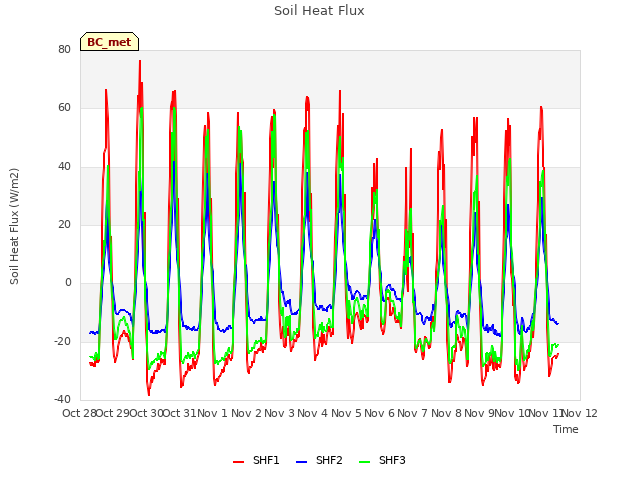Click the Soil Heat Flux chart title
Viewport: 640px width, 480px height.
pyautogui.click(x=319, y=11)
